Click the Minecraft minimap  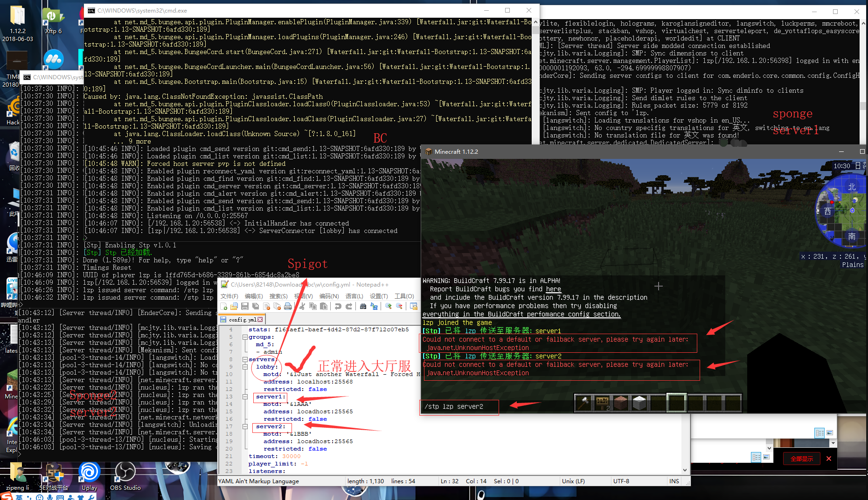(841, 212)
